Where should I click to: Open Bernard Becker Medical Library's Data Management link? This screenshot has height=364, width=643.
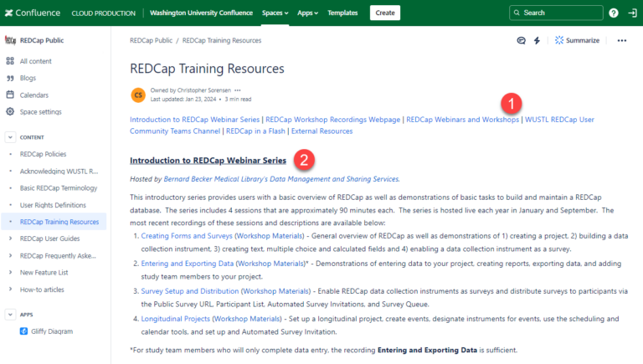click(281, 179)
